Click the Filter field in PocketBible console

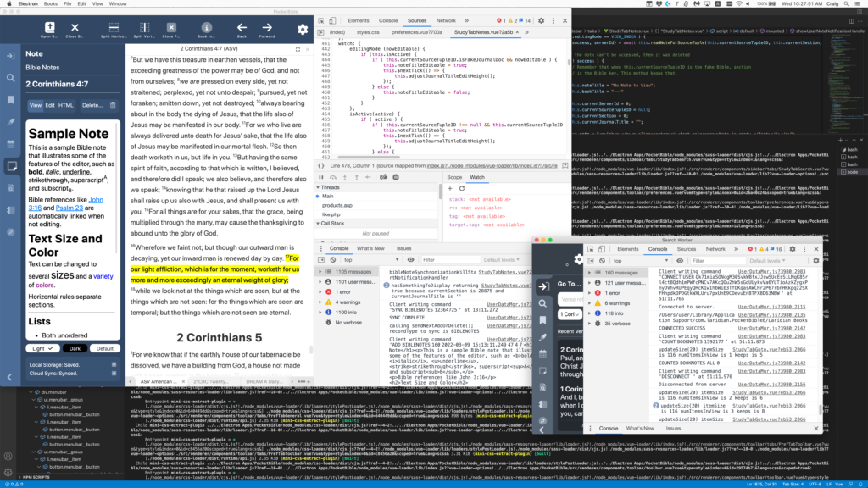click(x=450, y=259)
